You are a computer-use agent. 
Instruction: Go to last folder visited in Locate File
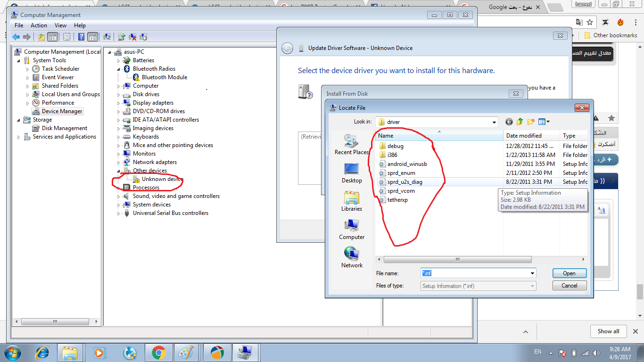509,122
